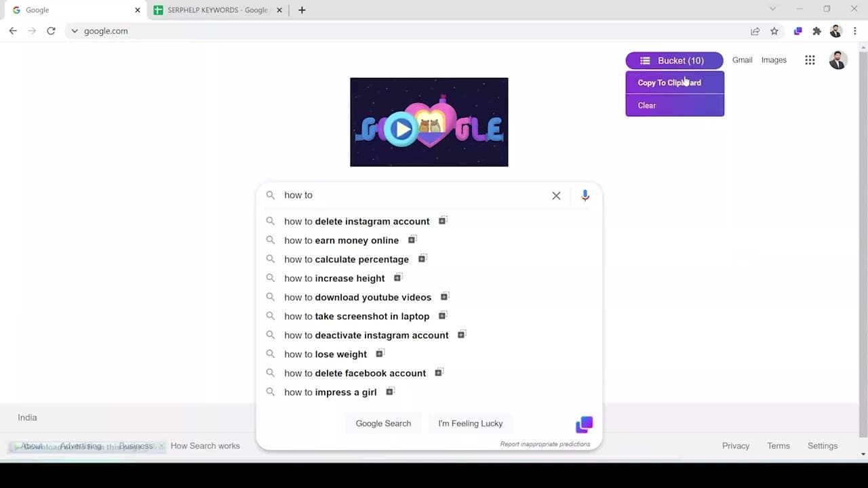Click the purple copy-all icon in suggestions box
Image resolution: width=868 pixels, height=488 pixels.
click(585, 425)
